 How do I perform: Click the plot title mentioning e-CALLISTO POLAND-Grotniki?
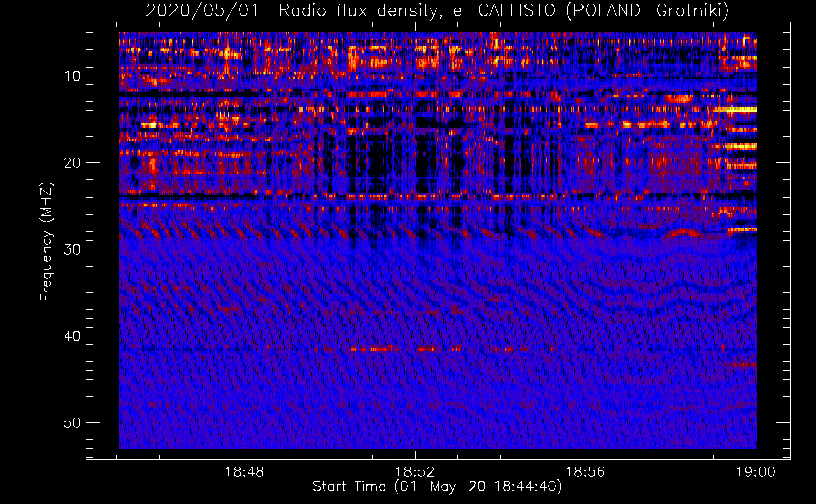point(437,10)
